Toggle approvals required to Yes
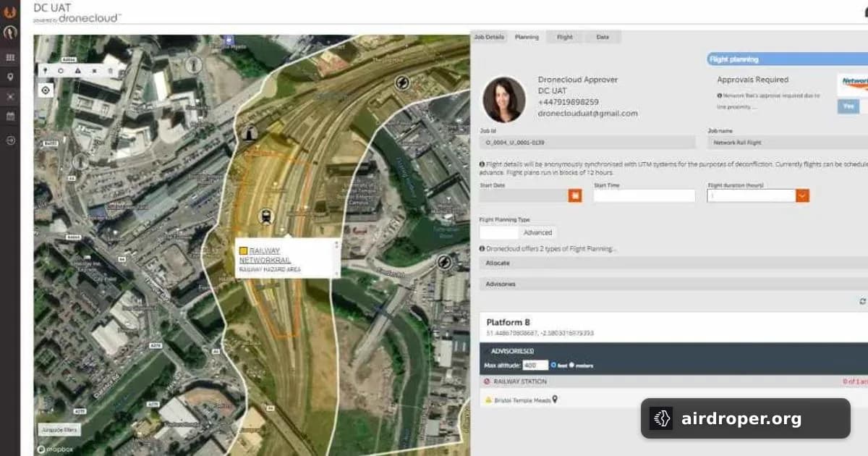This screenshot has height=456, width=868. (848, 106)
